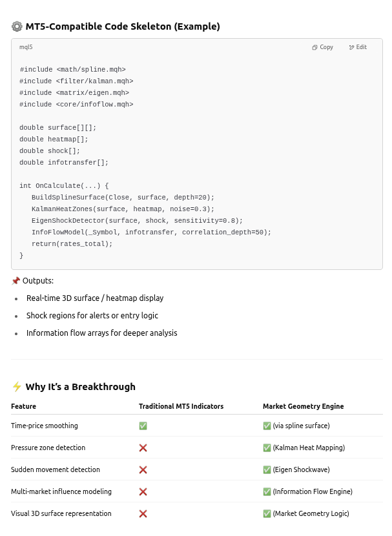The height and width of the screenshot is (536, 392).
Task: Click the Market Geometry Engine column header
Action: (303, 406)
